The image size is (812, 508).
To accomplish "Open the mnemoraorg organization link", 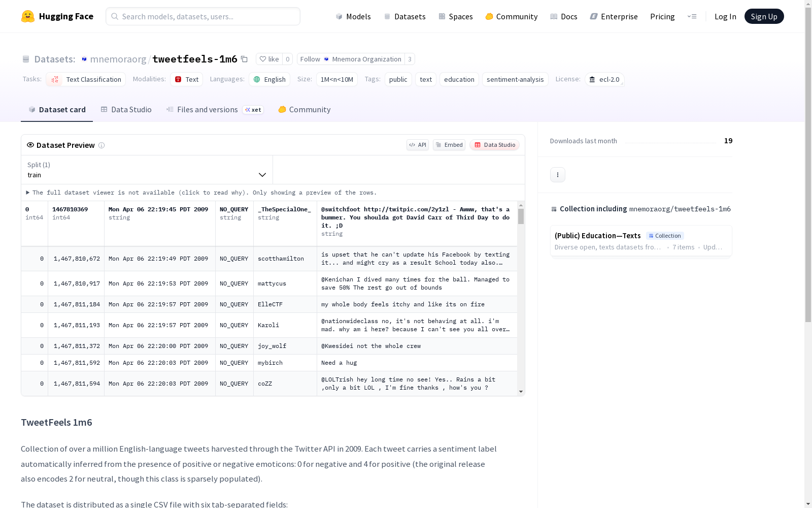I will click(x=118, y=59).
